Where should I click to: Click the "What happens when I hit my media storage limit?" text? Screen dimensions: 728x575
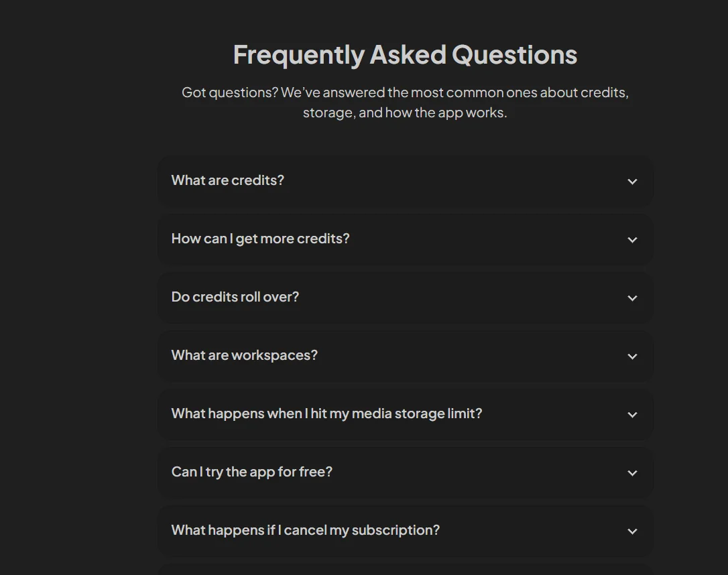[326, 413]
